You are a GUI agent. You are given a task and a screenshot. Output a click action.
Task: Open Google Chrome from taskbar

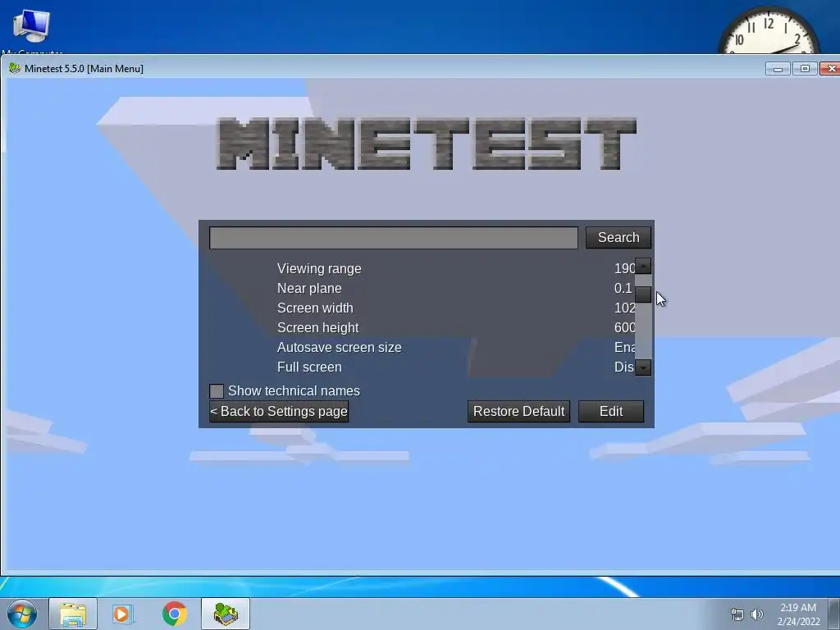click(x=175, y=614)
